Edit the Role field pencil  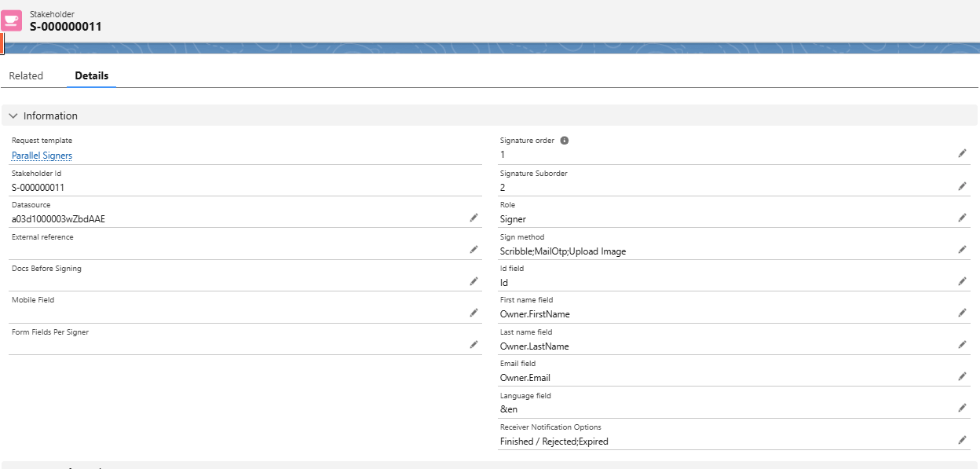coord(962,218)
